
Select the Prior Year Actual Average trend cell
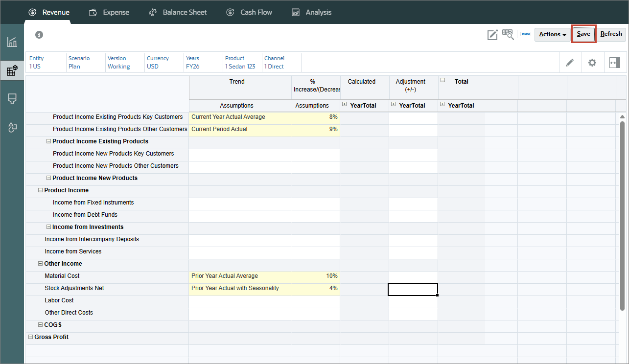(240, 276)
